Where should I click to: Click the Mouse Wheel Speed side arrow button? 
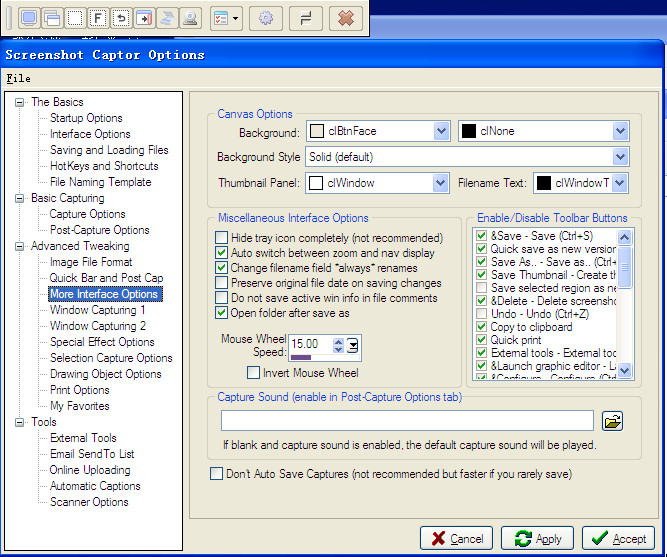353,345
